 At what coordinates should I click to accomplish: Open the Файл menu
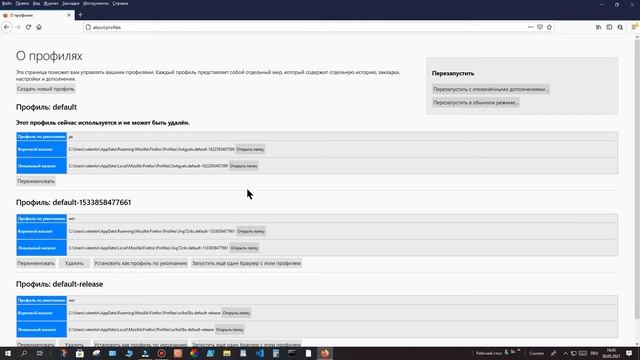7,3
